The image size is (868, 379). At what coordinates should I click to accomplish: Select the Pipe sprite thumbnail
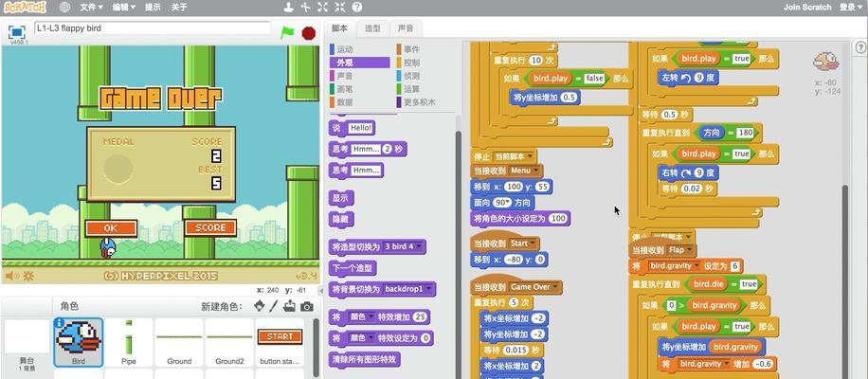(129, 342)
